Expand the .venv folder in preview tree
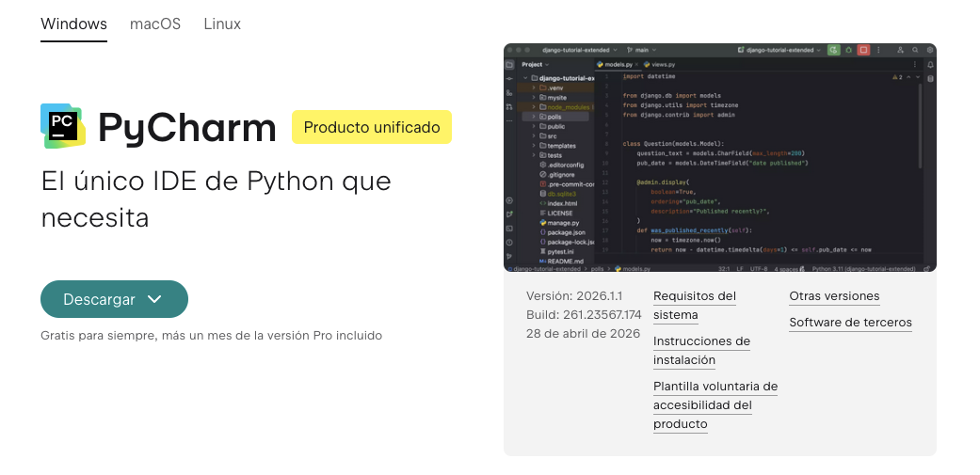The height and width of the screenshot is (475, 980). click(x=534, y=88)
